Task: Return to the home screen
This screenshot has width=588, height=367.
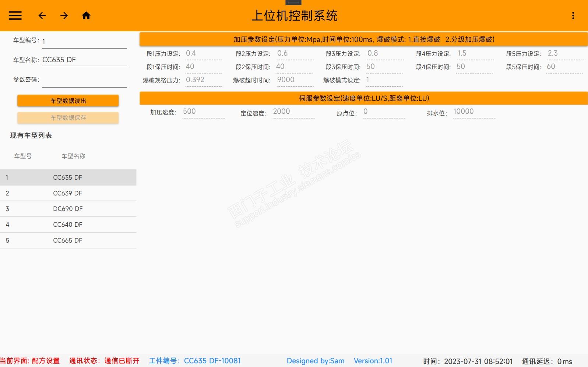Action: (x=86, y=15)
